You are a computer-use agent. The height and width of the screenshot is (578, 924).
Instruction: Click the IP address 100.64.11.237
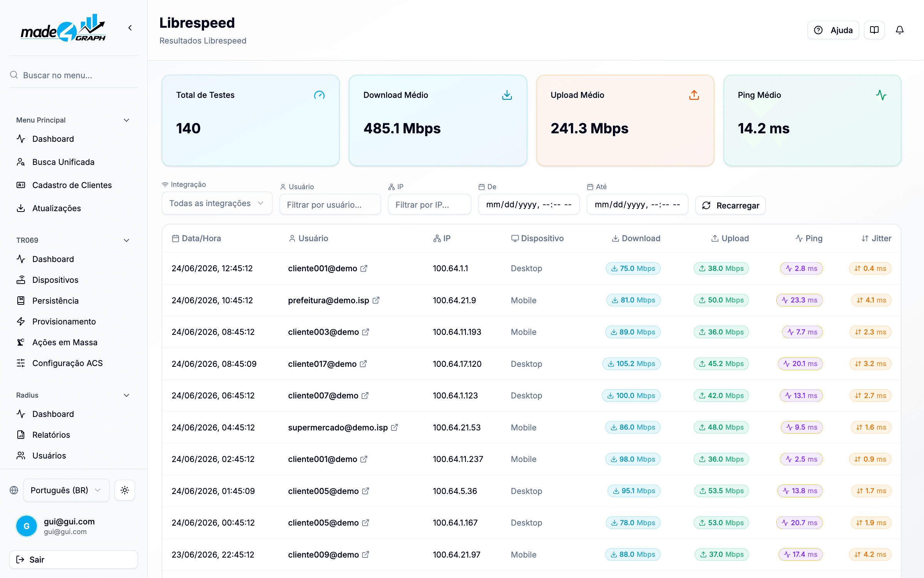click(x=458, y=459)
